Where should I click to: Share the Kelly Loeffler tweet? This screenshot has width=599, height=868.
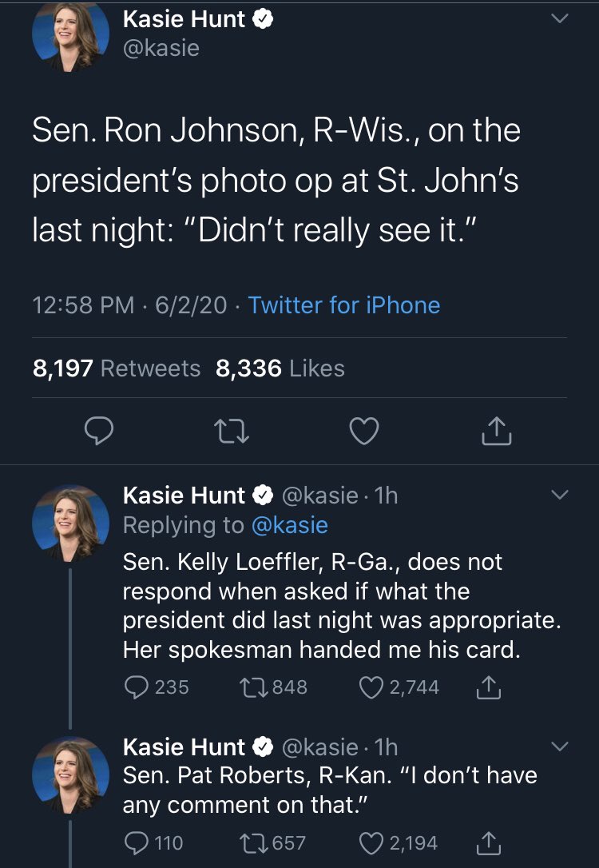click(x=490, y=687)
